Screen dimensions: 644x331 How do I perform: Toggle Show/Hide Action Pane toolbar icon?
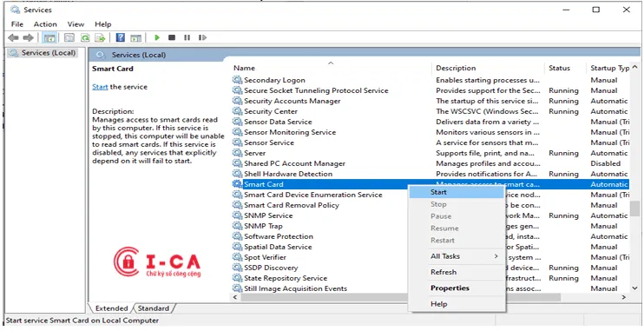tap(135, 38)
